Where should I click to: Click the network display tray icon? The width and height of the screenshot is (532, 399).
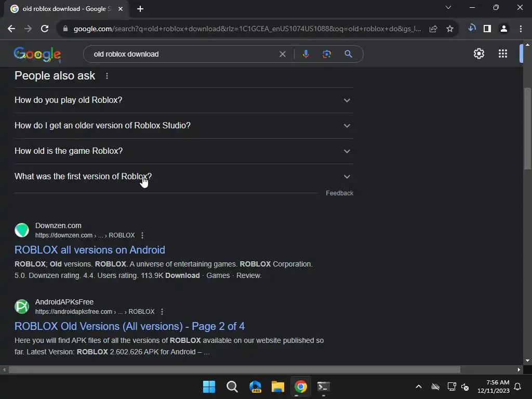click(x=451, y=387)
